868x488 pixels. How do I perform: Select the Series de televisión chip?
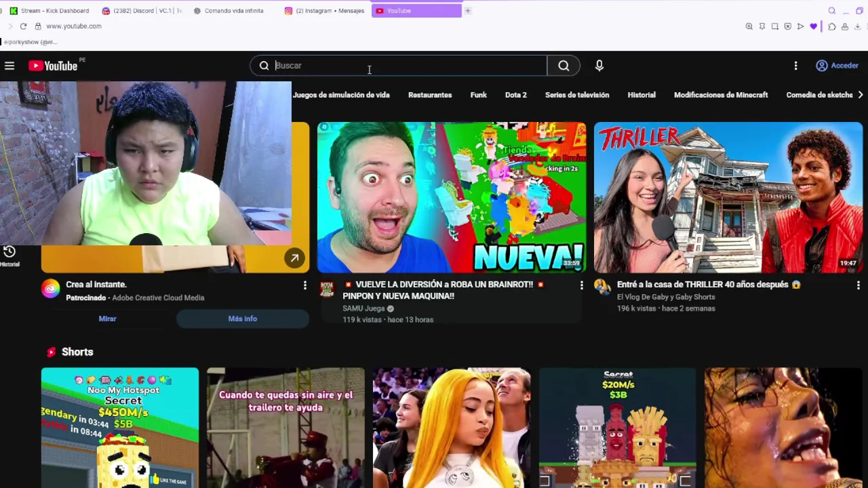point(577,95)
